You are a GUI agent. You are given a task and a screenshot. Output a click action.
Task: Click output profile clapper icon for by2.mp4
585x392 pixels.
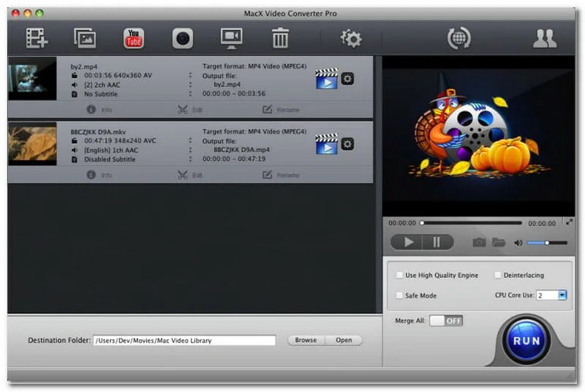[326, 79]
